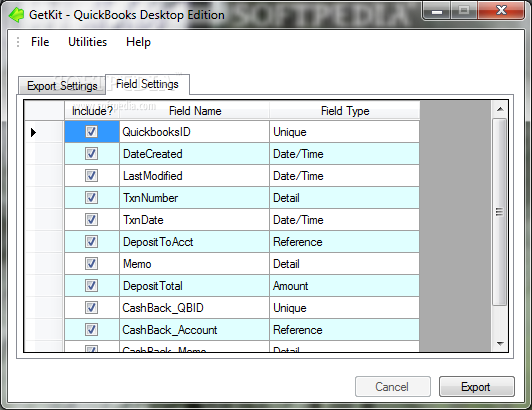Screen dimensions: 532x410
Task: Click the vertical scrollbar thumb
Action: (500, 212)
